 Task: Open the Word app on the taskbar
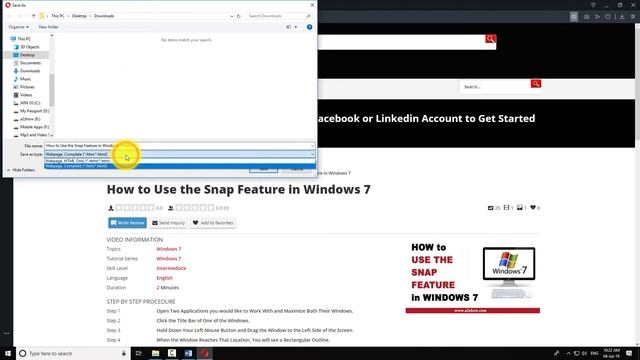click(x=188, y=353)
